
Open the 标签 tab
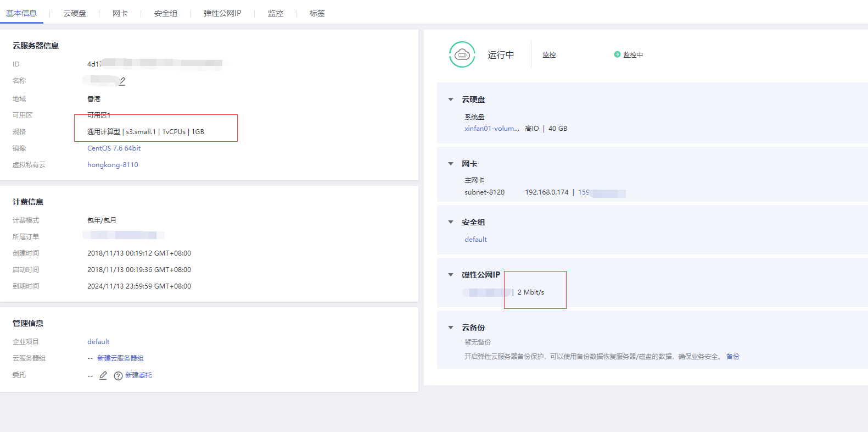click(x=317, y=13)
